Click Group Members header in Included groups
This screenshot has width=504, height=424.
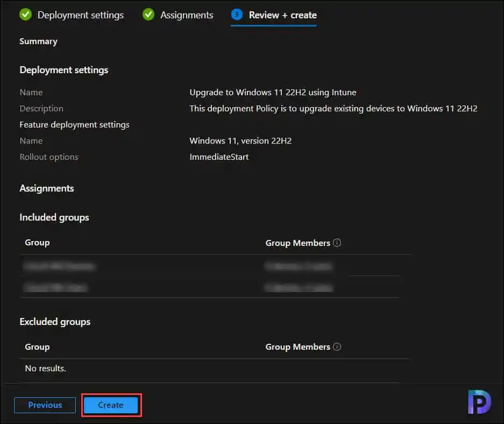297,243
